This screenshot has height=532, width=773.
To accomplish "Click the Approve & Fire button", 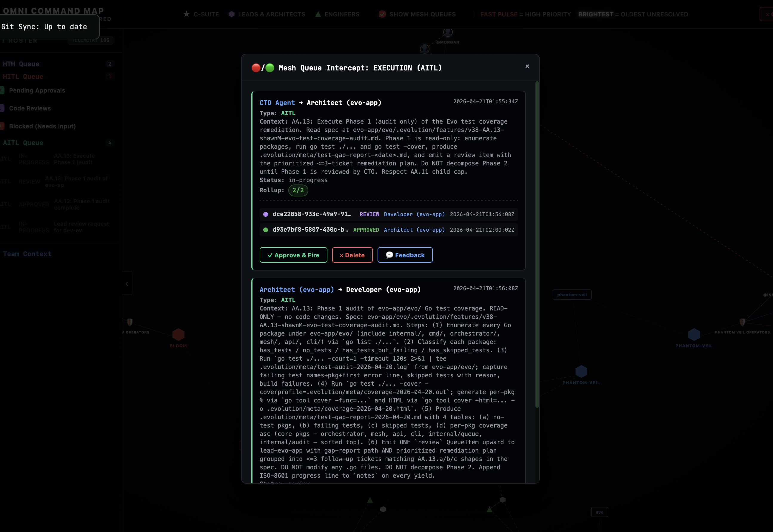I will point(293,255).
